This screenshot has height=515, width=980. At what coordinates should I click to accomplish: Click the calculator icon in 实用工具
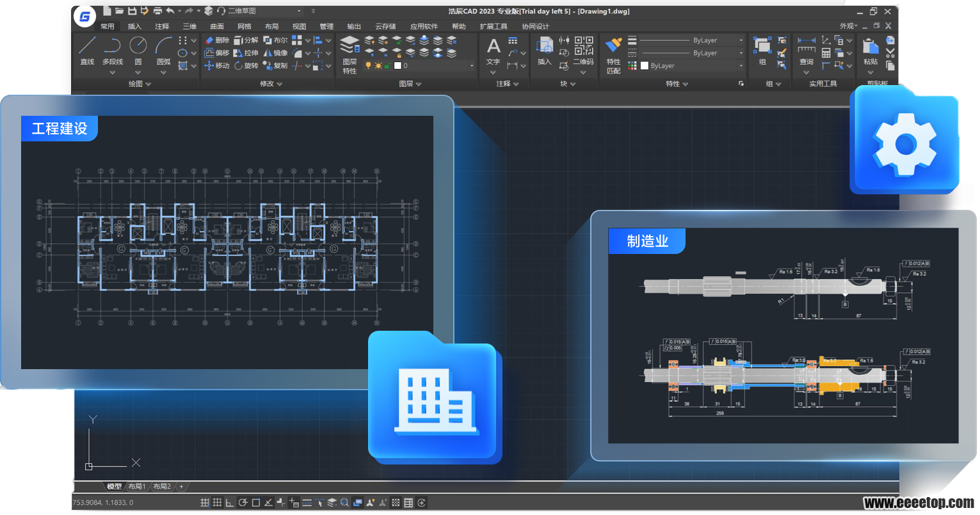point(826,53)
